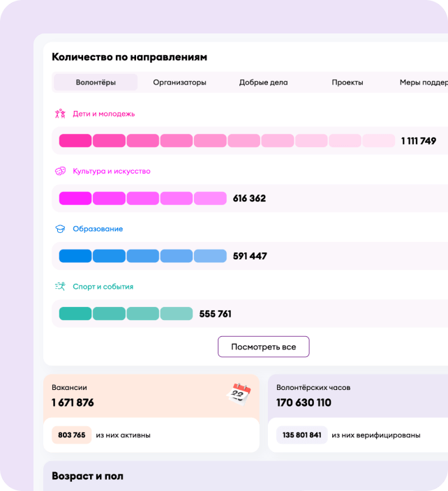
Task: Click the running figure sports icon
Action: point(60,286)
